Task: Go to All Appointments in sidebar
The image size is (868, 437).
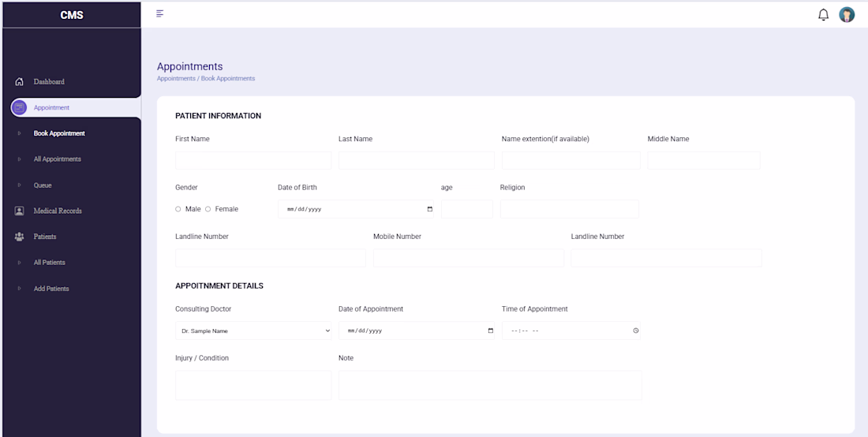Action: tap(57, 159)
